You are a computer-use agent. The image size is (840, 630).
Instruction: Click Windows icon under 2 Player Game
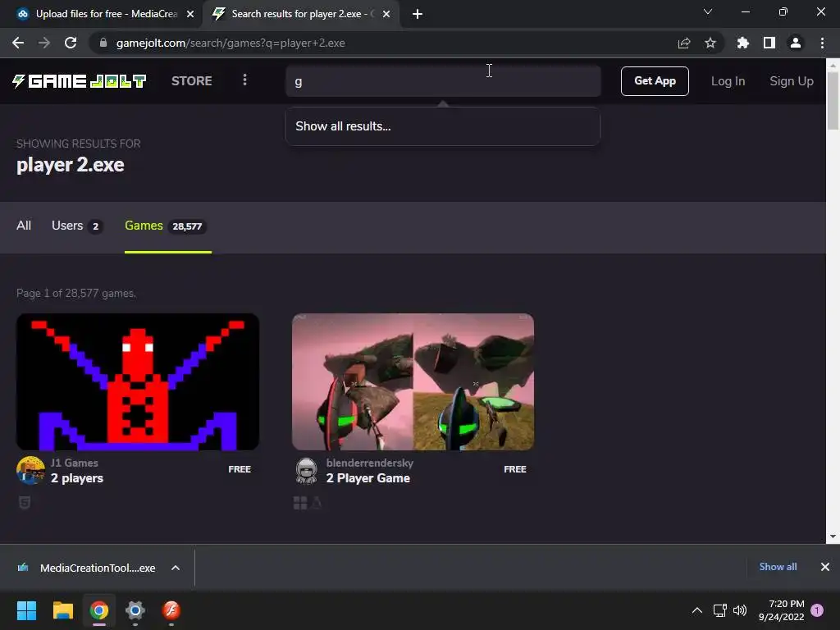tap(300, 503)
